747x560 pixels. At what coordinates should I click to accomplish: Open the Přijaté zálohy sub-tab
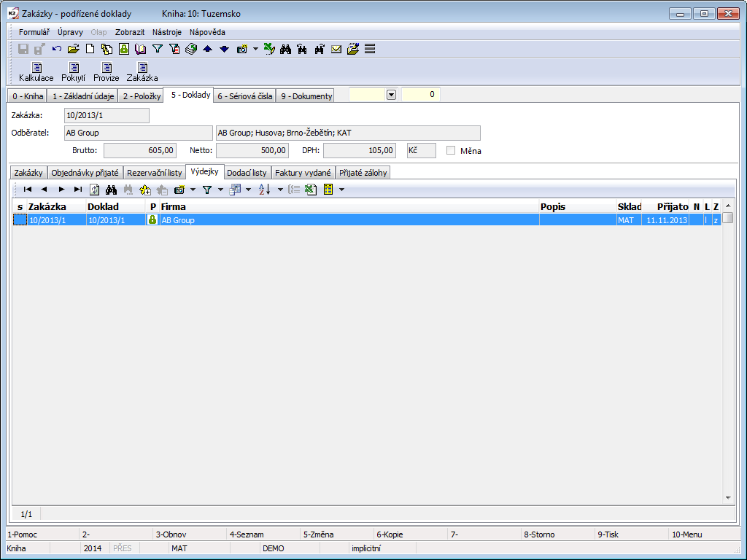tap(363, 173)
